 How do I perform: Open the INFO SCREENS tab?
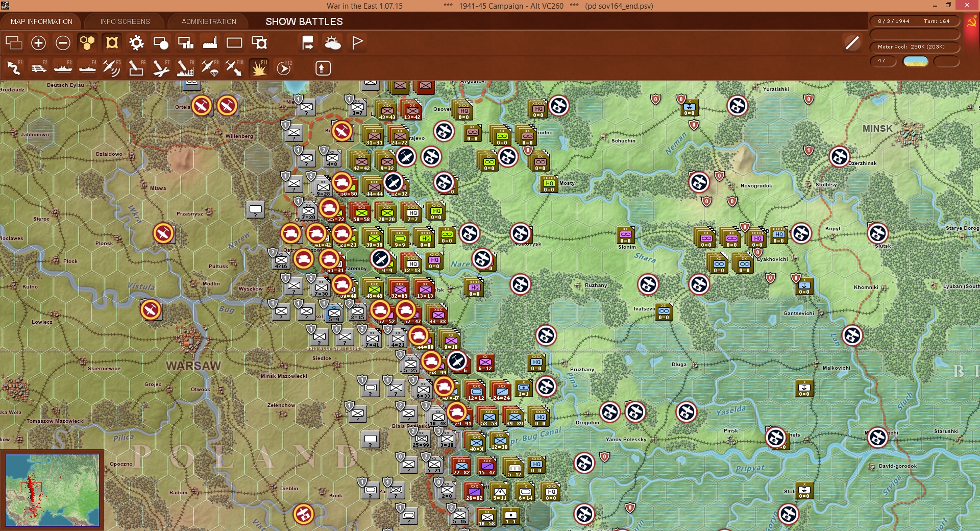[x=125, y=21]
